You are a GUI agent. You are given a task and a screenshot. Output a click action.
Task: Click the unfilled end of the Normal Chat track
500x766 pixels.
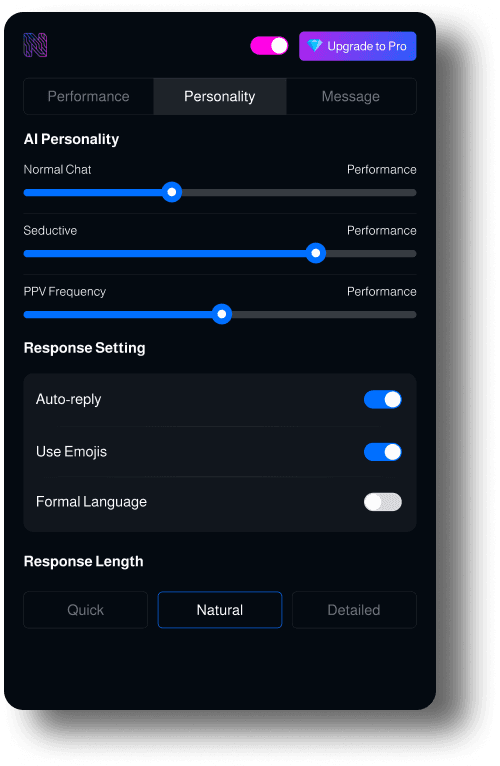point(411,192)
